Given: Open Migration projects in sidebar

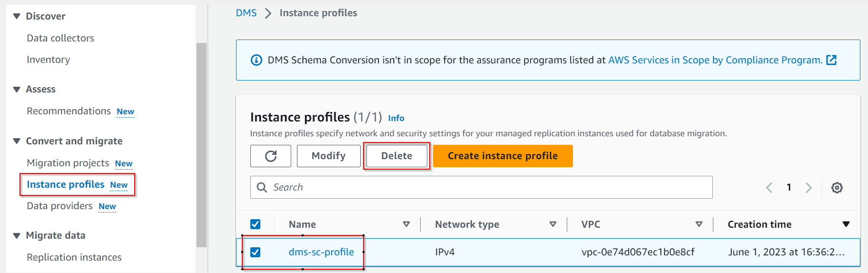Looking at the screenshot, I should coord(68,163).
